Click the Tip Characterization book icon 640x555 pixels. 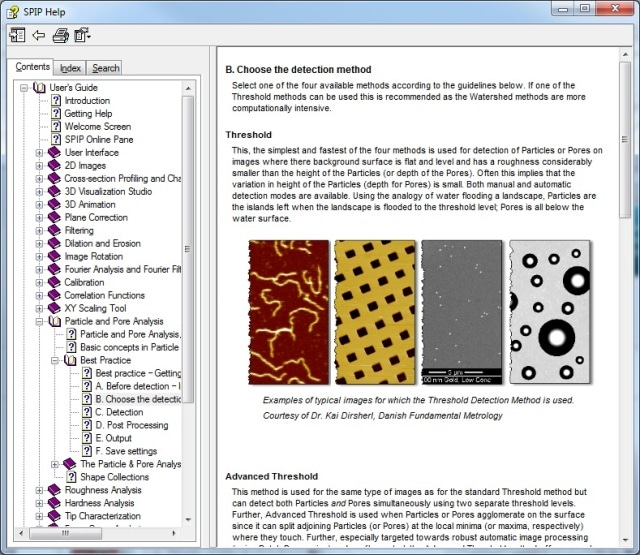pos(54,516)
